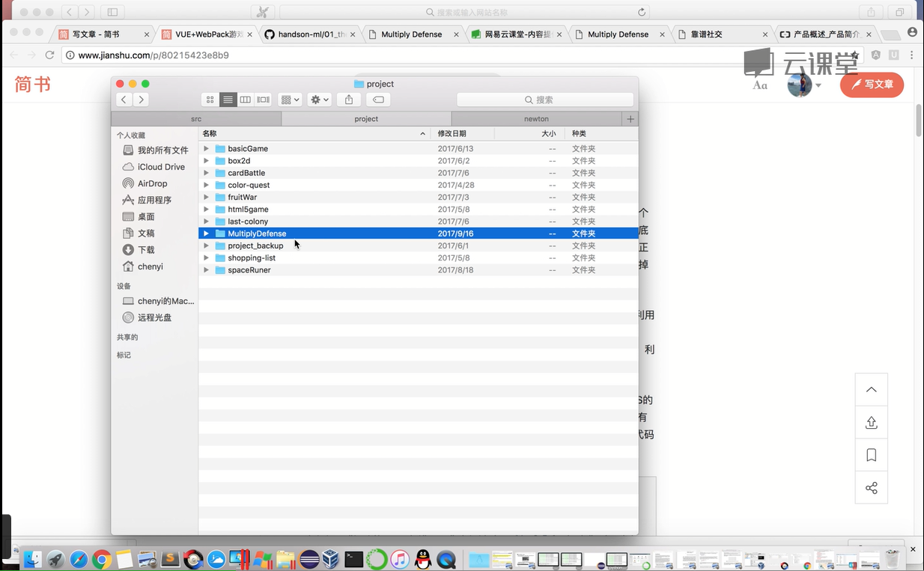Sort by 名称 column header

point(314,133)
